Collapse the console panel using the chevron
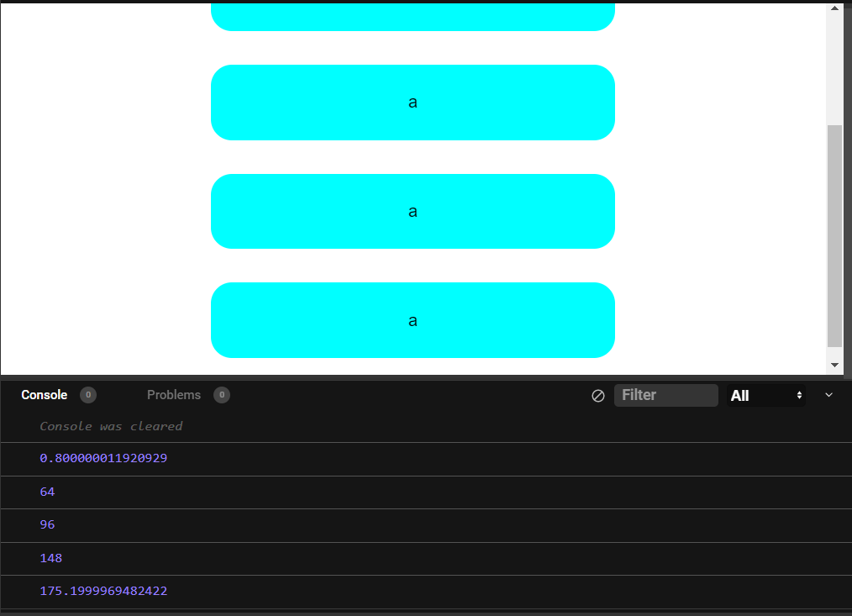This screenshot has height=616, width=852. tap(828, 395)
